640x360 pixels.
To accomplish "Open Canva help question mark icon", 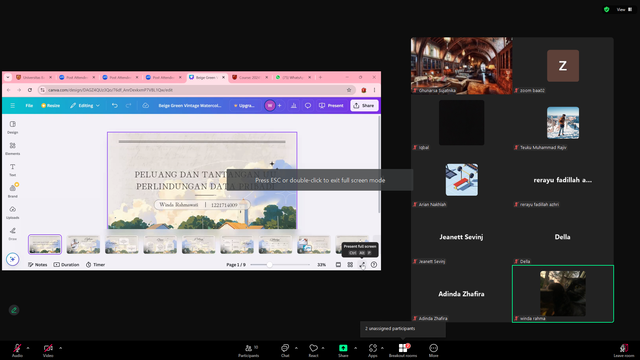I will [374, 264].
